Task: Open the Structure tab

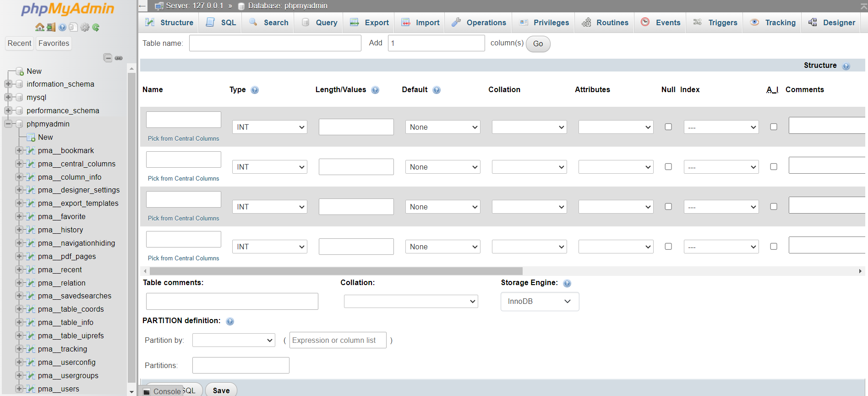Action: point(169,22)
